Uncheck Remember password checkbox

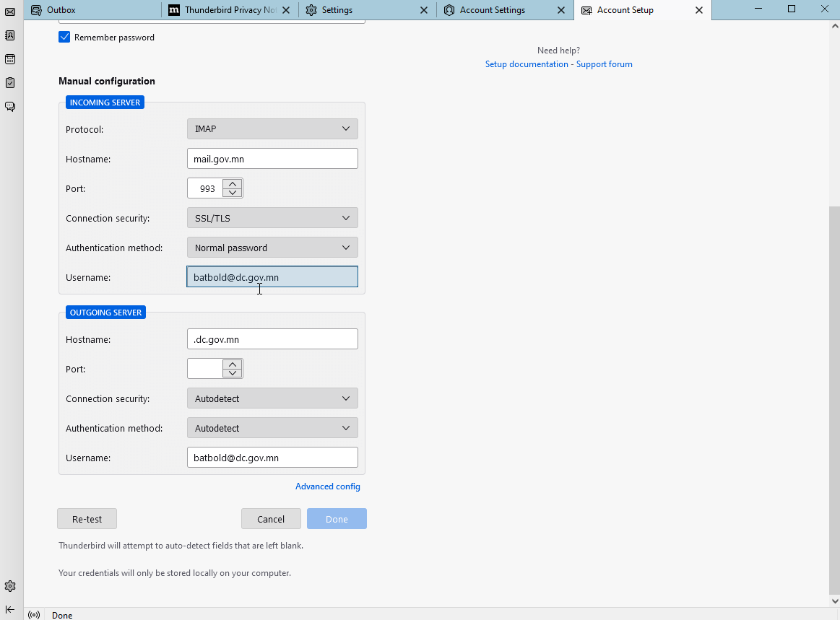click(64, 38)
